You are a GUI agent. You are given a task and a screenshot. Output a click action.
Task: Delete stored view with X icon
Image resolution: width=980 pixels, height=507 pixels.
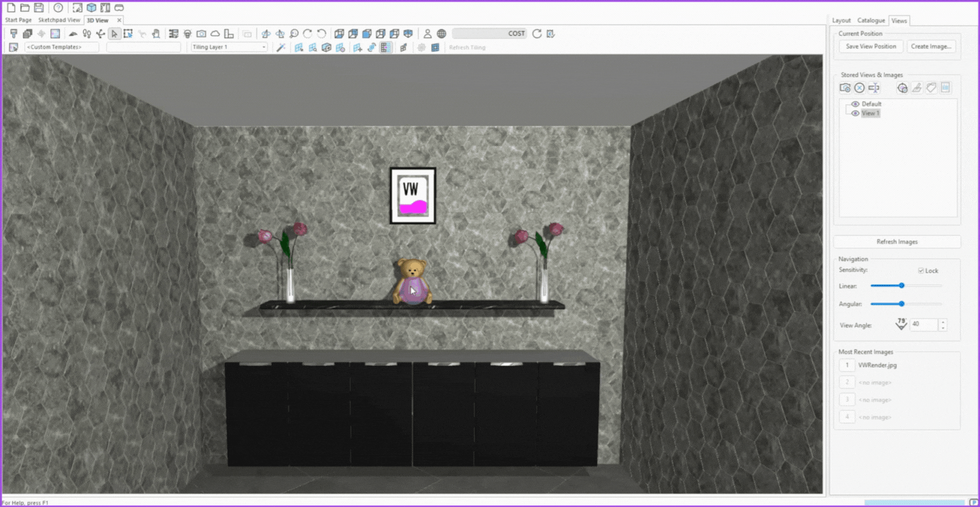tap(859, 88)
